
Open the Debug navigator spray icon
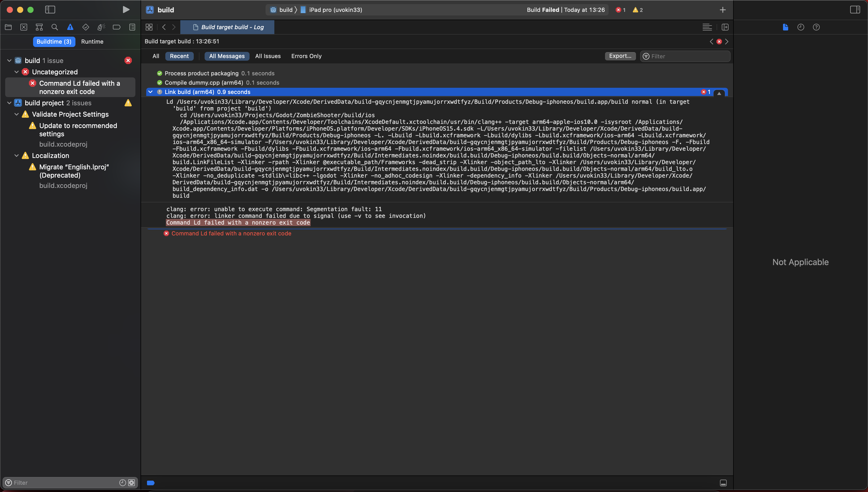[101, 27]
